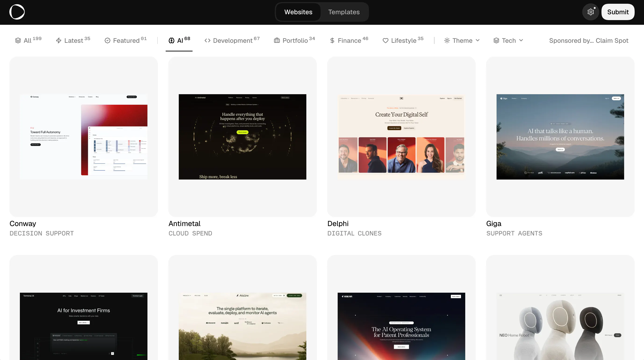
Task: Switch to the Websites view
Action: [298, 12]
